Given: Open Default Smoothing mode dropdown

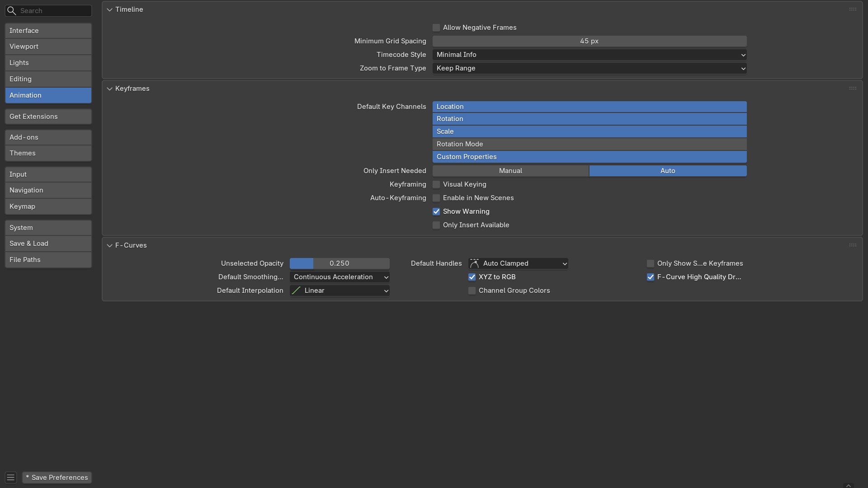Looking at the screenshot, I should pyautogui.click(x=340, y=277).
